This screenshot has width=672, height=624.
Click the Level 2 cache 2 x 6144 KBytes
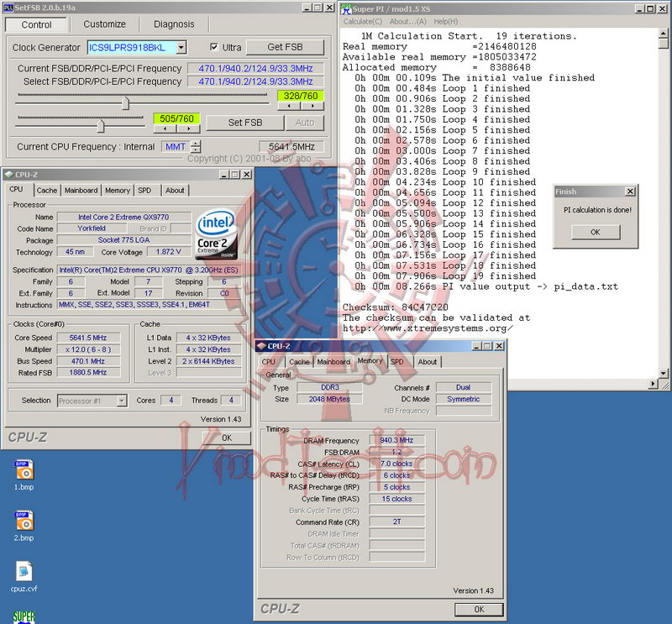coord(208,361)
